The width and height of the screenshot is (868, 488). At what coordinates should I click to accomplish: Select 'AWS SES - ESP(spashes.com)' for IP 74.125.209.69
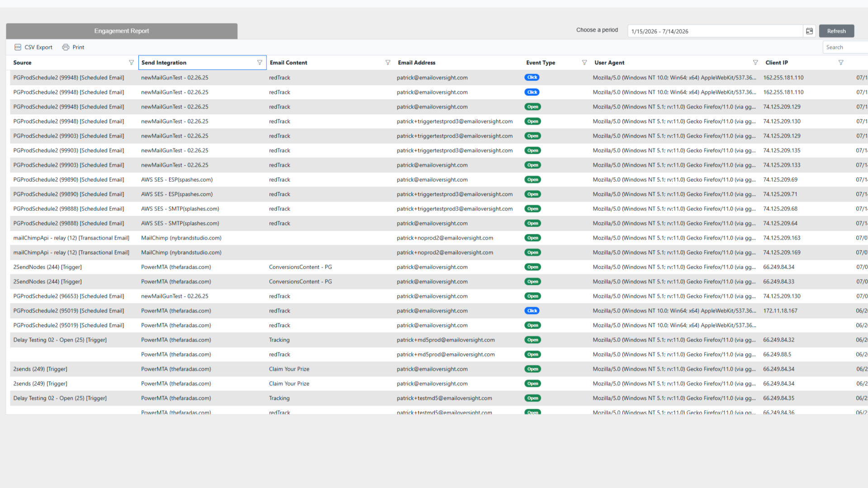[177, 180]
